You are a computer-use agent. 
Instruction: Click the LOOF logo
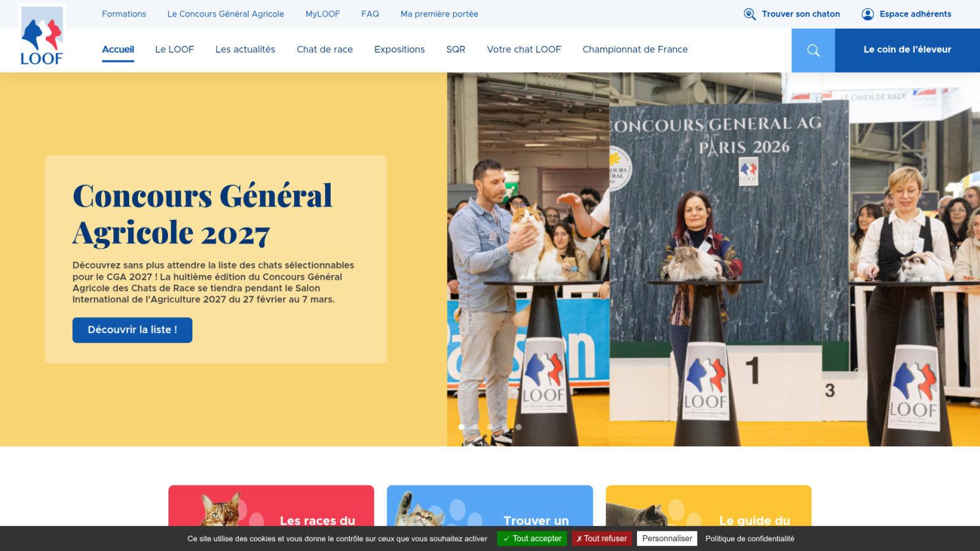[x=42, y=36]
